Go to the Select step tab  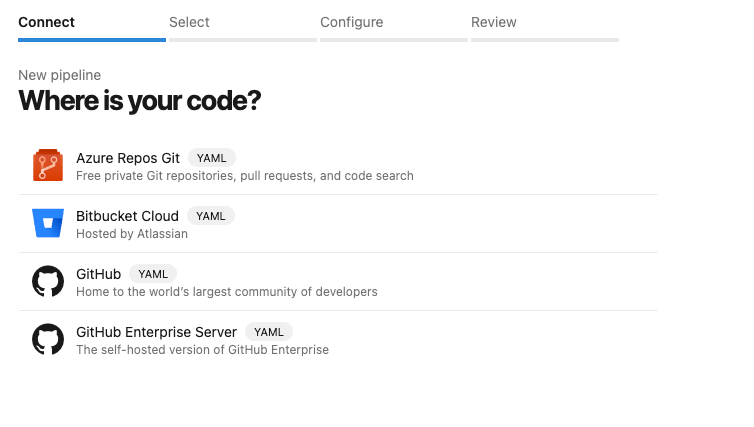pos(243,27)
